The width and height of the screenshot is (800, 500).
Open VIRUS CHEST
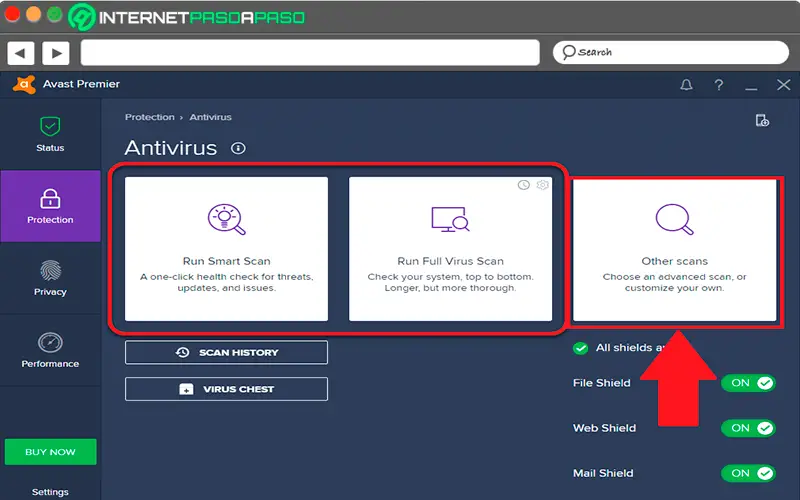[x=227, y=389]
